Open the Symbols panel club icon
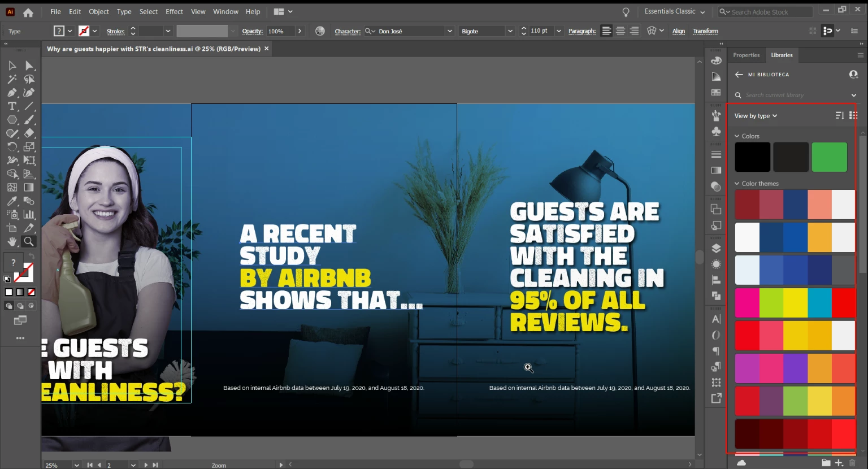 click(x=716, y=131)
